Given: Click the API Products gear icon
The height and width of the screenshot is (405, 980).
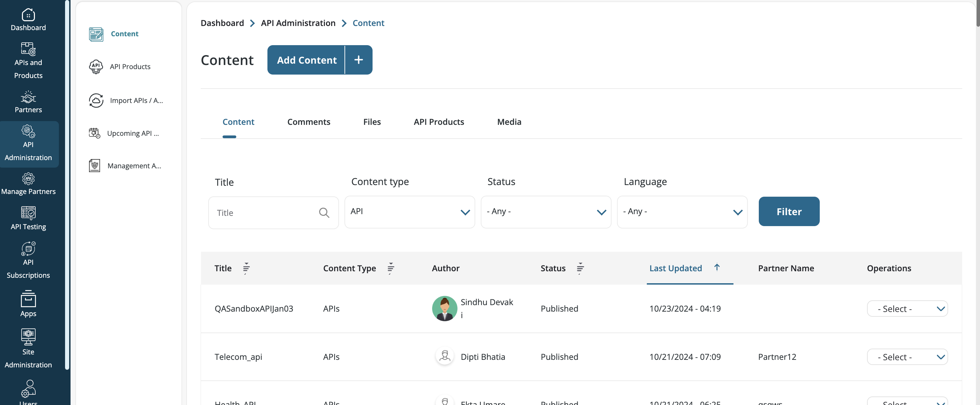Looking at the screenshot, I should (x=96, y=67).
